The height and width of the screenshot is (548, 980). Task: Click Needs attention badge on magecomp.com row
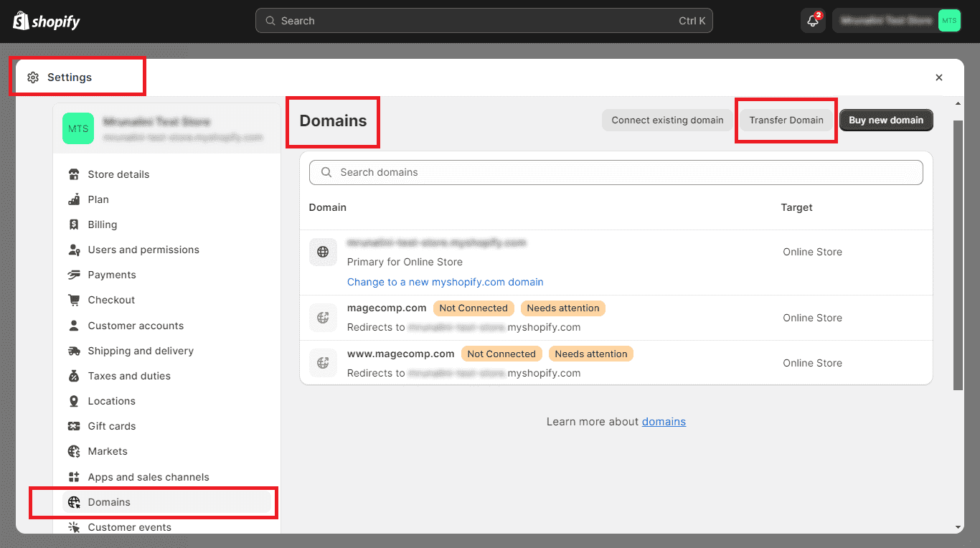(x=563, y=308)
